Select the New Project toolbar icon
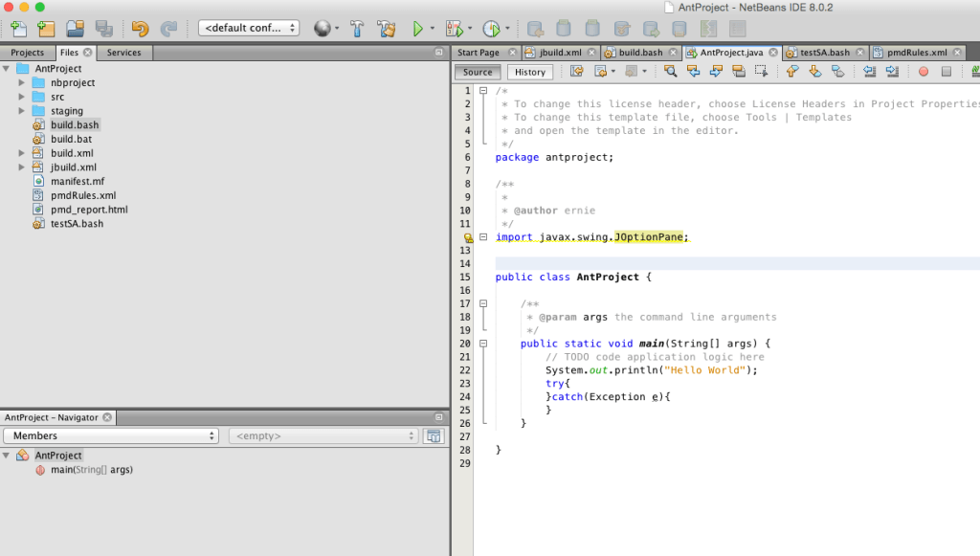The image size is (980, 556). [44, 27]
